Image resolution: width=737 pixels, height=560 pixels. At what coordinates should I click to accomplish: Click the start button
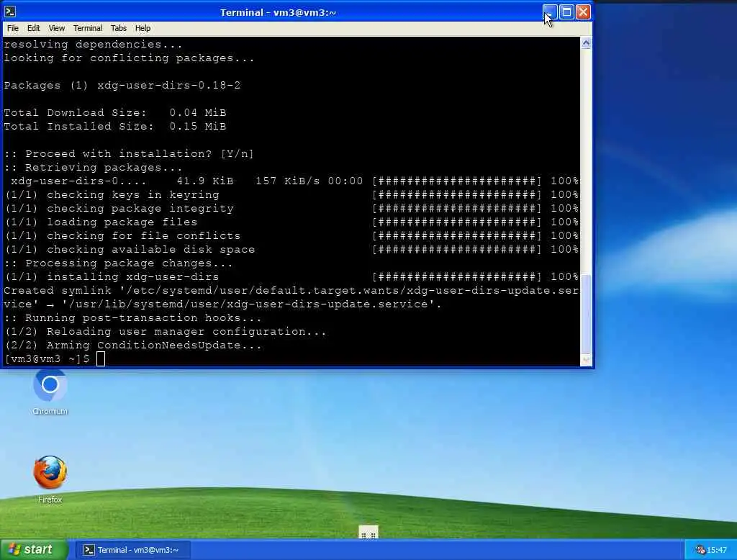coord(33,549)
